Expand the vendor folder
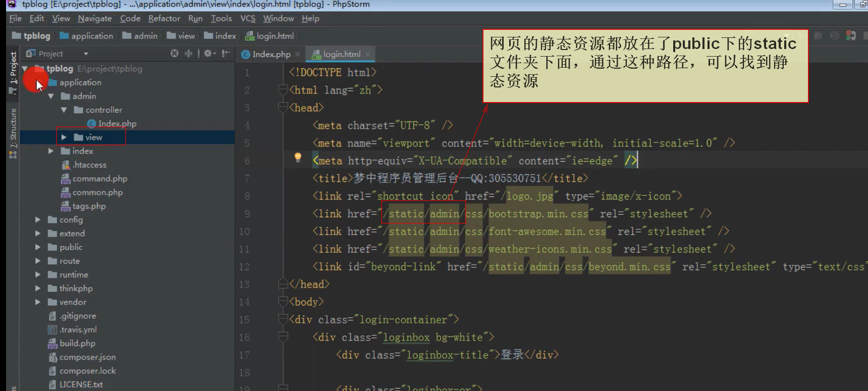This screenshot has height=391, width=868. click(37, 302)
